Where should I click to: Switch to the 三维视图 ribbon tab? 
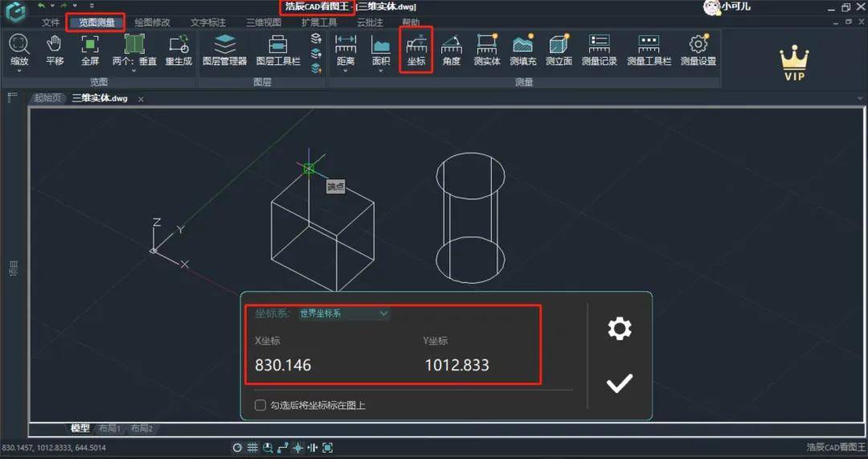[x=264, y=23]
